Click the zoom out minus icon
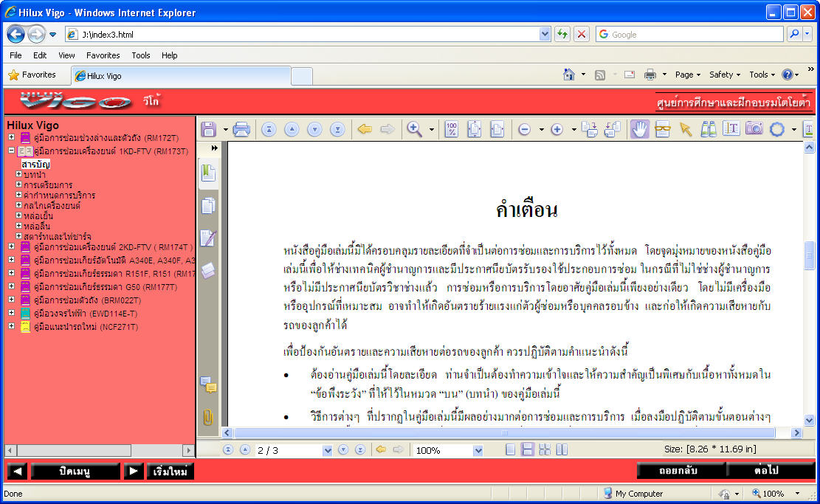820x504 pixels. [525, 129]
